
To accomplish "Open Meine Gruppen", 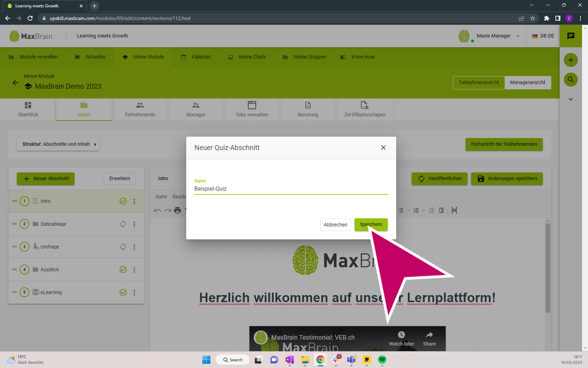I will pyautogui.click(x=304, y=57).
